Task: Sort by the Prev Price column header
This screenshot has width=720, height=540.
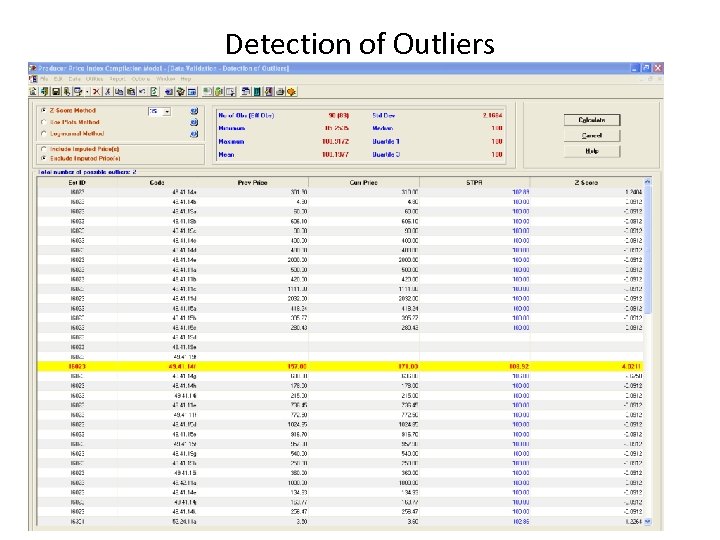Action: point(253,182)
